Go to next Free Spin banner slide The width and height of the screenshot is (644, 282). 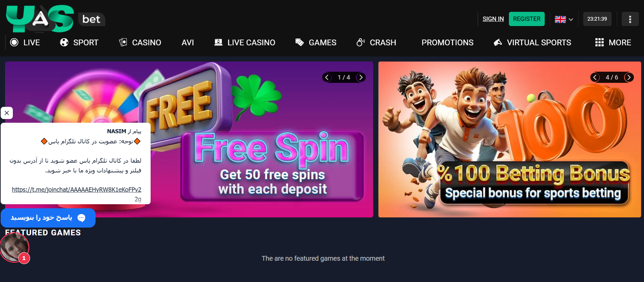[361, 77]
